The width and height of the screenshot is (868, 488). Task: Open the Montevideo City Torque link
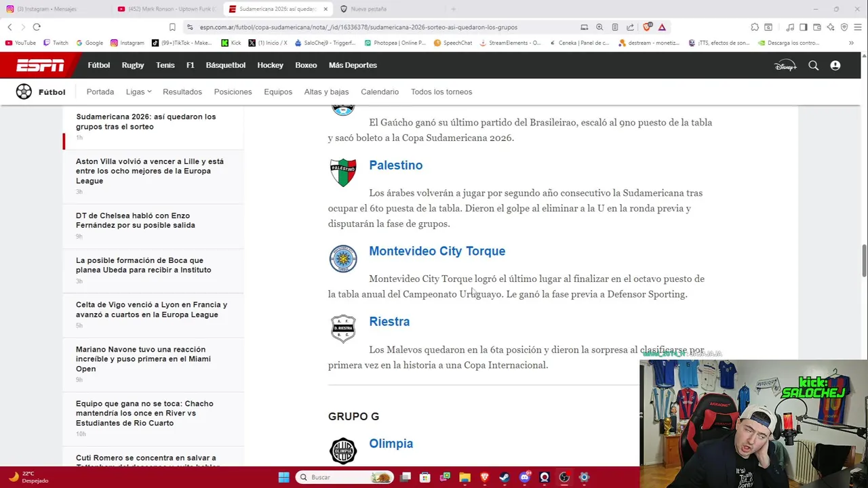[437, 251]
